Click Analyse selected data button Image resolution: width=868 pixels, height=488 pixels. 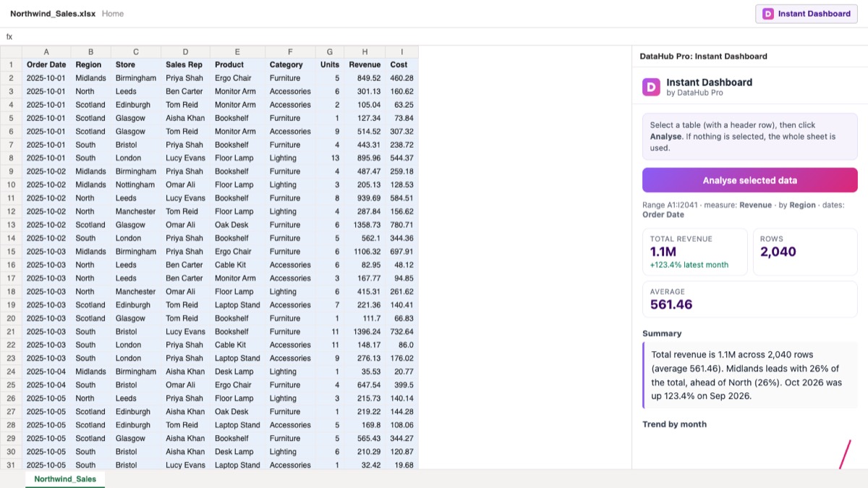click(x=750, y=180)
